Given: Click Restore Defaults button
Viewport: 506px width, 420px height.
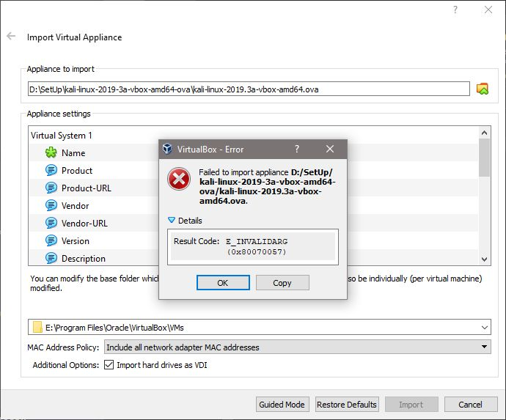Looking at the screenshot, I should coord(347,404).
